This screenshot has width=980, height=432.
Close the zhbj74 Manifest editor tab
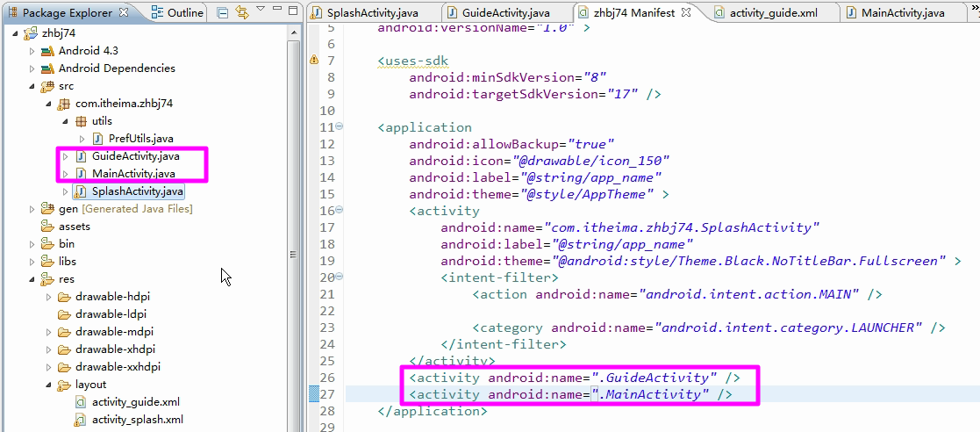(x=685, y=12)
